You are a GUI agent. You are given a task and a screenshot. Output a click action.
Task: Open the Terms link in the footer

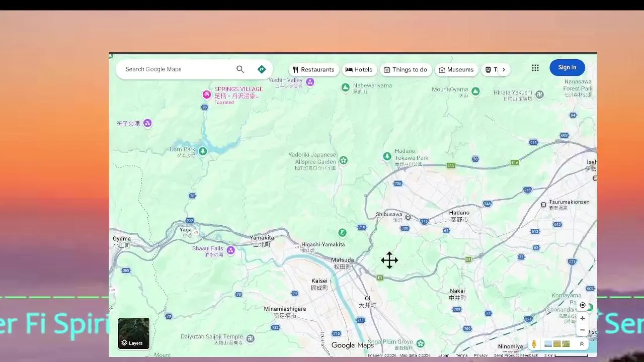[461, 355]
